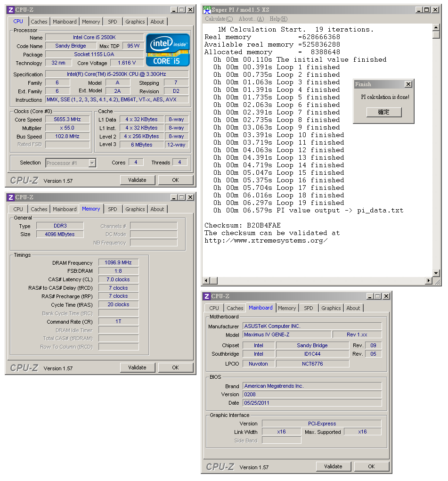Click the Core Speed value 5655.3 MHz
Image resolution: width=448 pixels, height=481 pixels.
click(x=67, y=119)
